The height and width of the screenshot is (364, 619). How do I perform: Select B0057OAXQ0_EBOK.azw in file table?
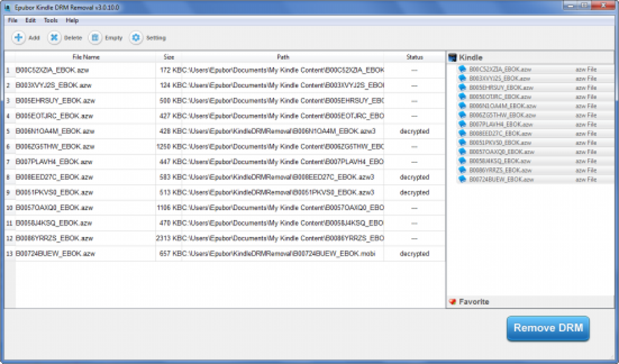pyautogui.click(x=54, y=207)
